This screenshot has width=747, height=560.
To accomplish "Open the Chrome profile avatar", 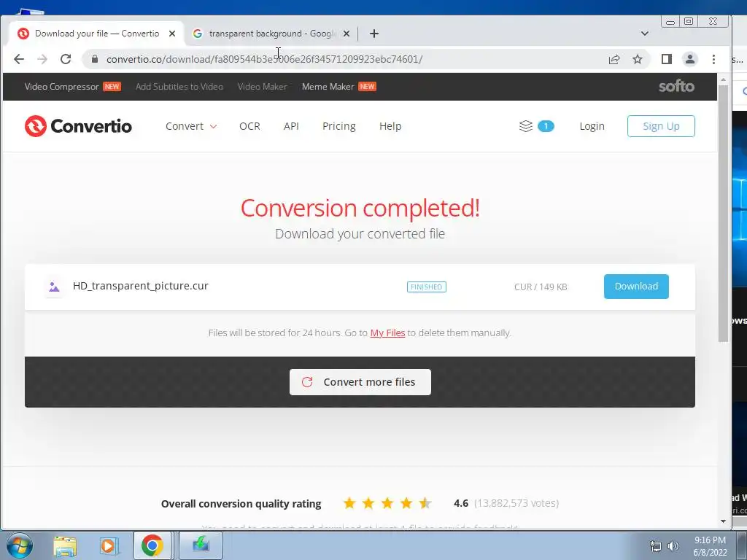I will coord(690,59).
